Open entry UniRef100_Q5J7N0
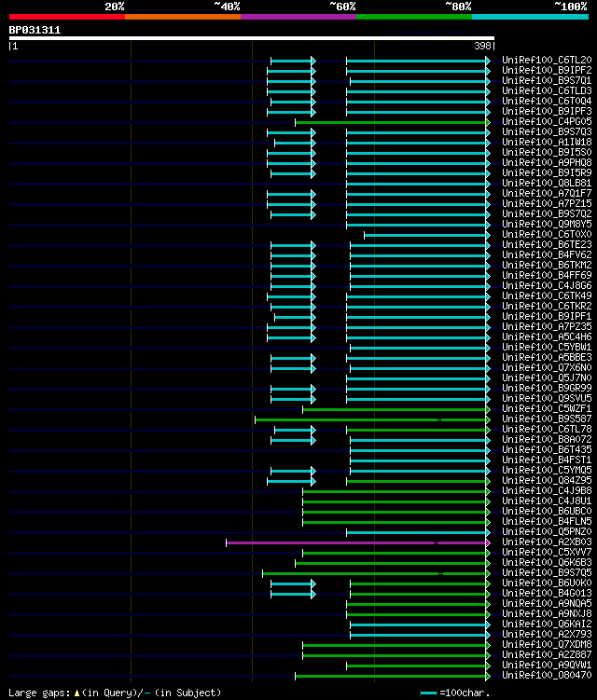The width and height of the screenshot is (597, 700). click(x=547, y=378)
